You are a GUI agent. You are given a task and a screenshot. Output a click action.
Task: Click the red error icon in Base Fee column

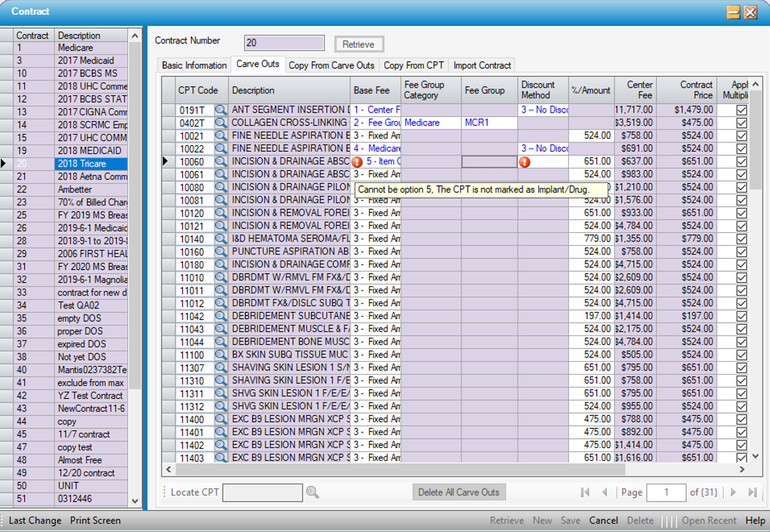tap(358, 162)
